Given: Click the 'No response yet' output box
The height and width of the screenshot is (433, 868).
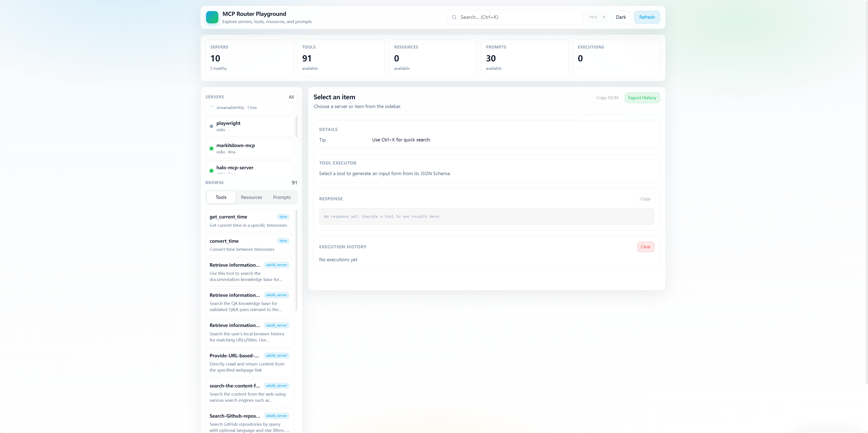Looking at the screenshot, I should click(x=487, y=217).
